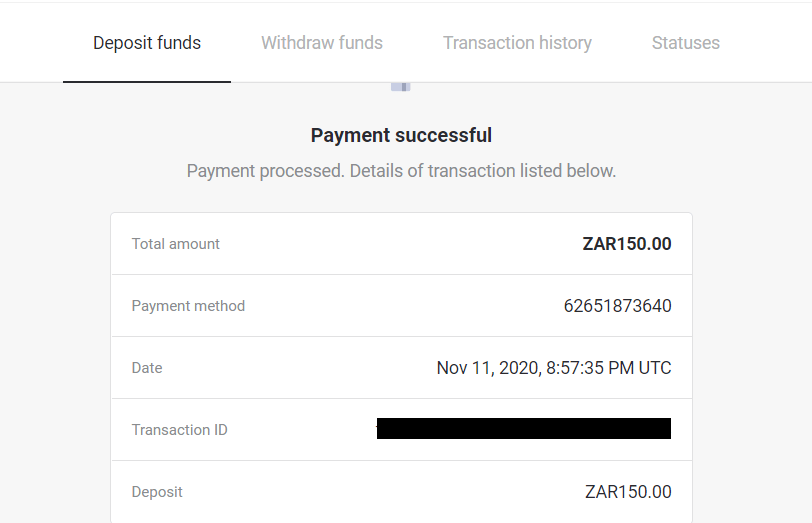
Task: Select the Total amount label
Action: (x=176, y=244)
